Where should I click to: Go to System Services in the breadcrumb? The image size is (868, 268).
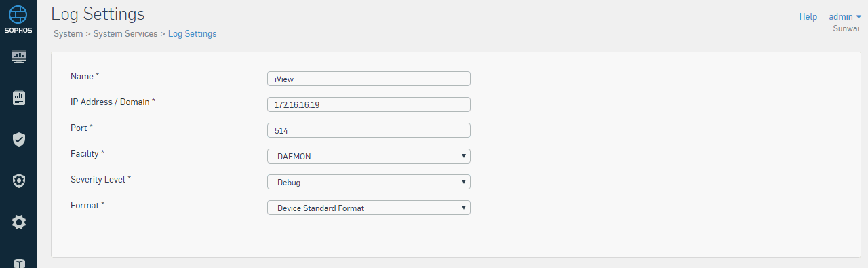coord(125,33)
